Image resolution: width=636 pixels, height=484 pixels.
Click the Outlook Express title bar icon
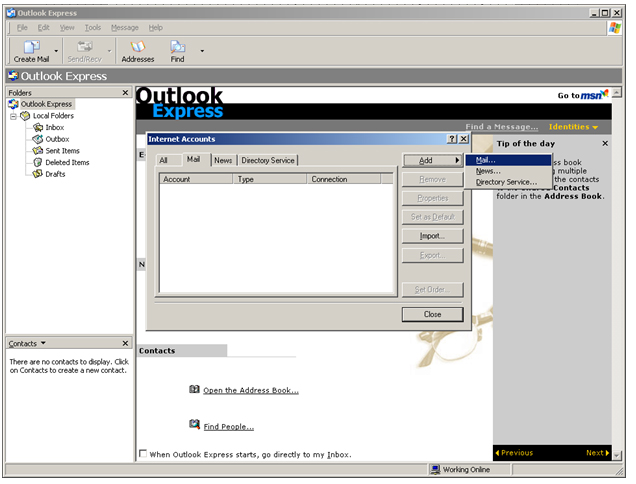click(x=11, y=13)
